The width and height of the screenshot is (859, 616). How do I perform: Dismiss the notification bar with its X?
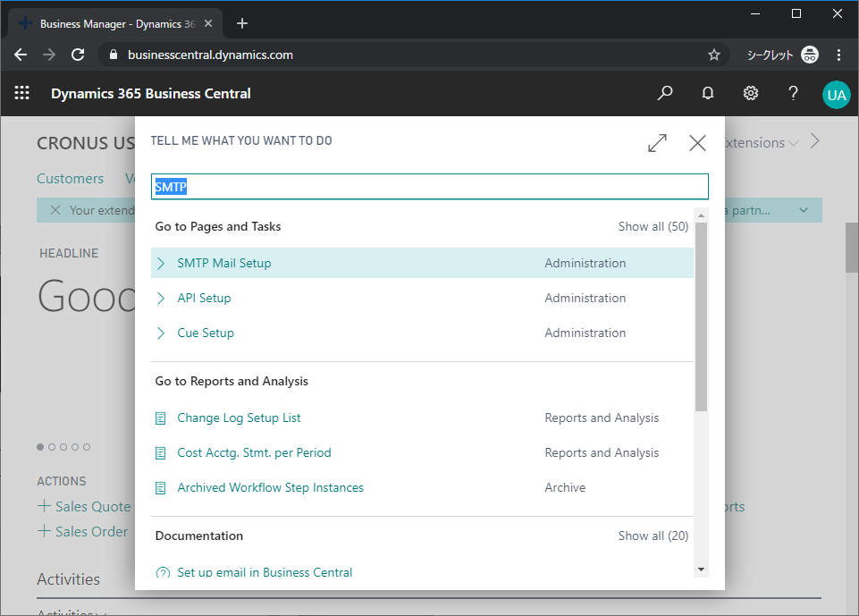pos(55,210)
